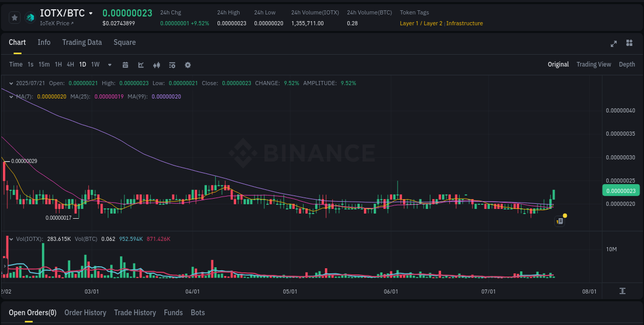Open the chart layout grid icon
This screenshot has width=644, height=325.
(x=629, y=44)
